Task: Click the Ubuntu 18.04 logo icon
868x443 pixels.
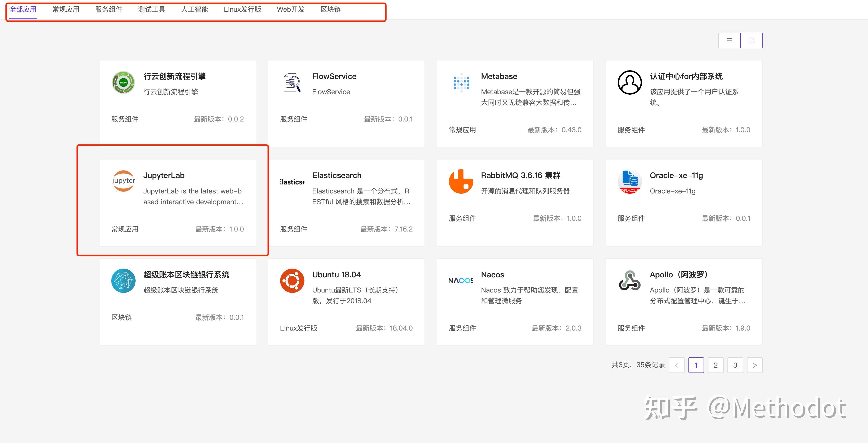Action: (292, 281)
